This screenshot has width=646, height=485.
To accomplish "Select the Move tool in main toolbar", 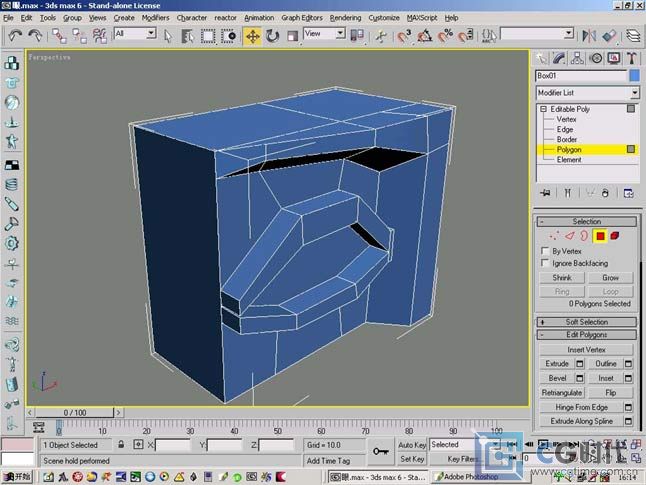I will 252,35.
